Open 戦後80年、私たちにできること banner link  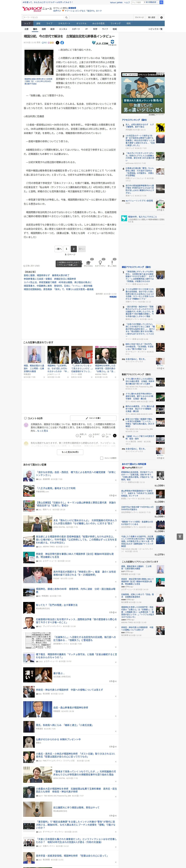tap(143, 219)
